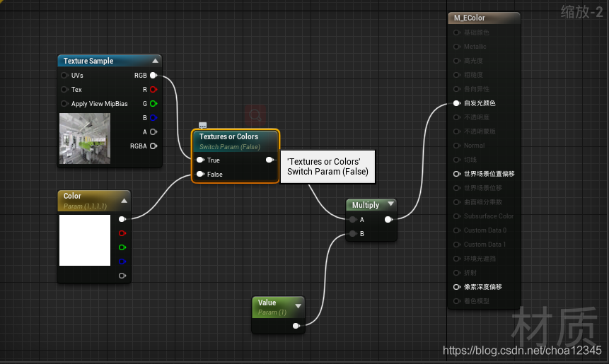Click the Custom Data 0 pin
This screenshot has width=609, height=364.
(457, 230)
